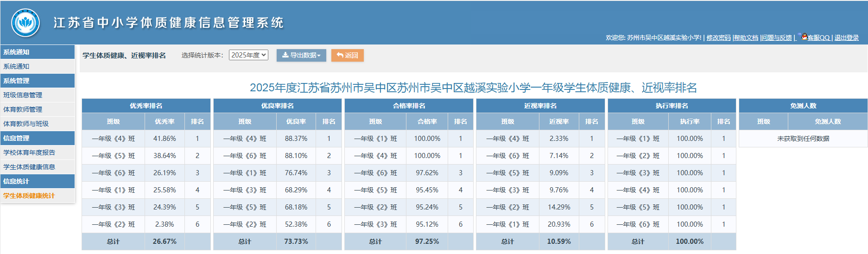Expand the 导出数据 export dropdown button
This screenshot has height=254, width=868.
[301, 55]
